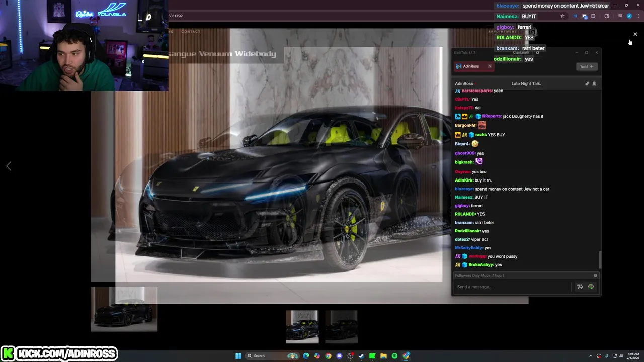
Task: Open Chrome media controls icon
Action: click(x=620, y=16)
